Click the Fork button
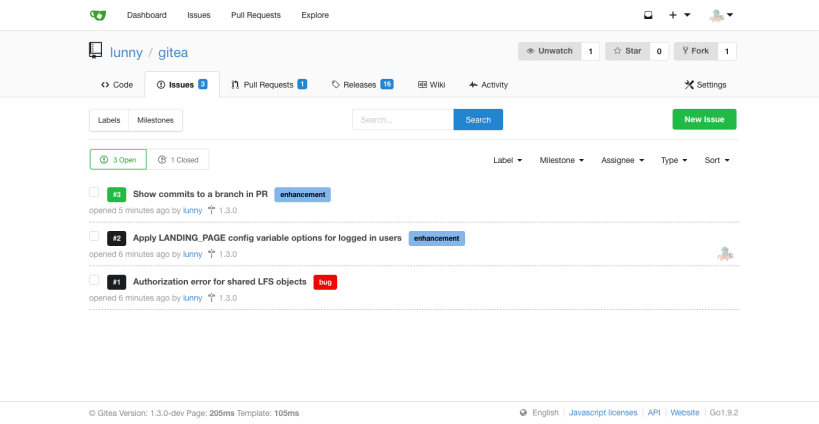The height and width of the screenshot is (424, 819). click(696, 51)
